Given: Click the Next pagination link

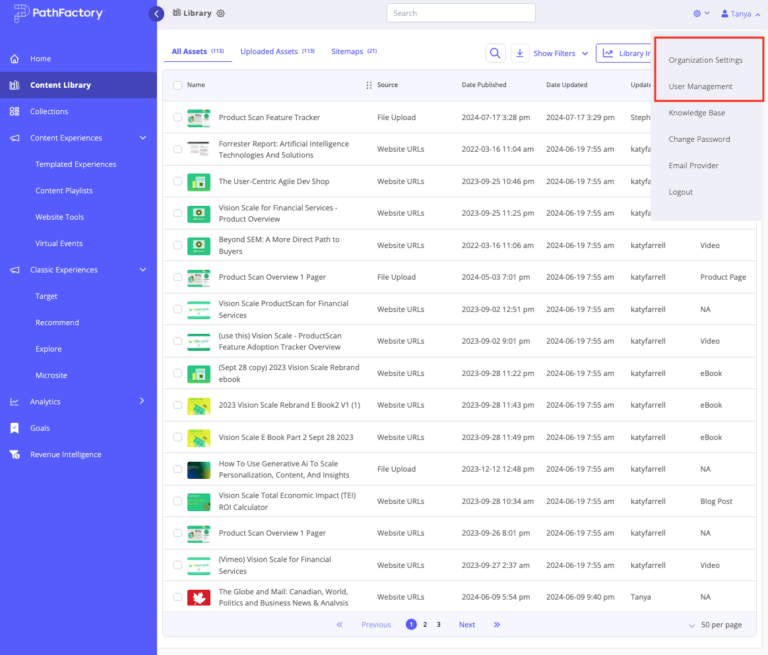Looking at the screenshot, I should click(x=467, y=625).
